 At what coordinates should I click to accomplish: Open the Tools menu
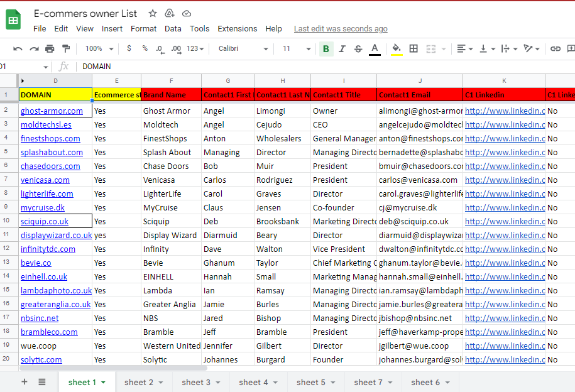click(x=199, y=29)
